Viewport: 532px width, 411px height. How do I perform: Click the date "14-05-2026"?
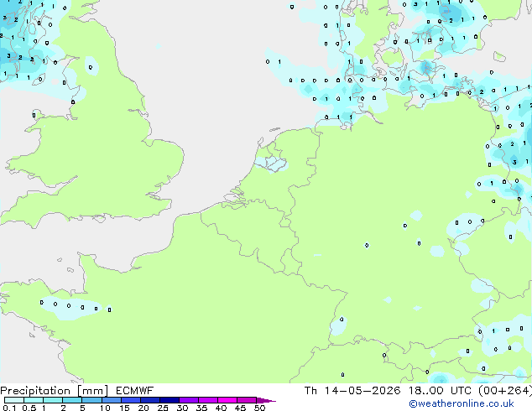point(362,391)
